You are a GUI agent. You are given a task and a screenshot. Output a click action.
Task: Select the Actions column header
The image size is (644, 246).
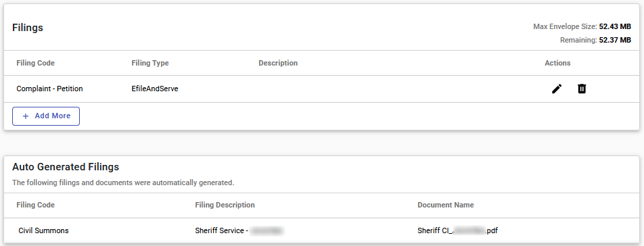point(557,63)
